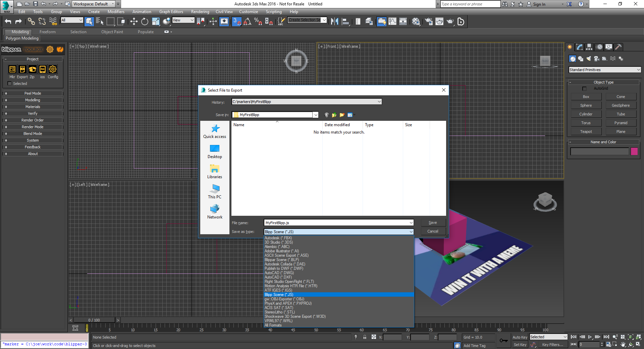
Task: Click the Blippar Mkr icon
Action: pyautogui.click(x=12, y=69)
